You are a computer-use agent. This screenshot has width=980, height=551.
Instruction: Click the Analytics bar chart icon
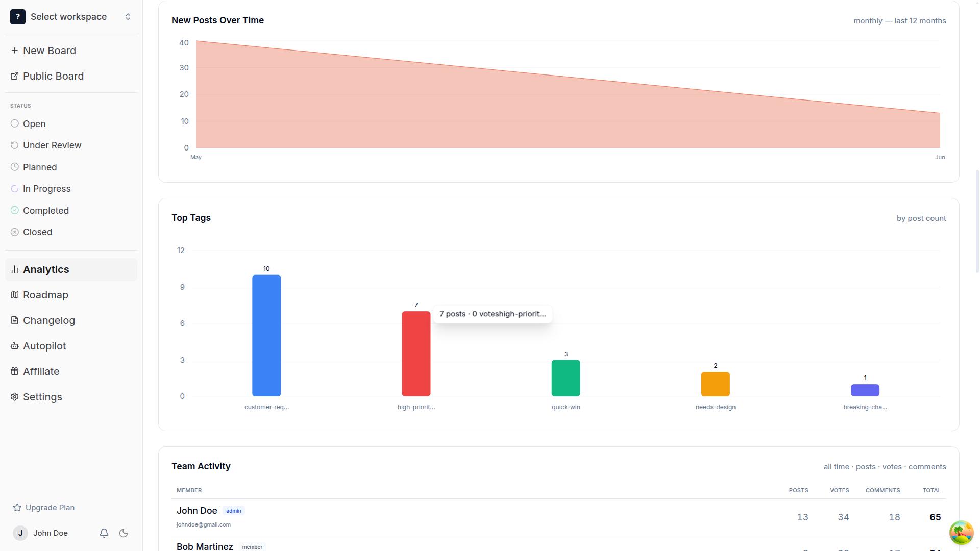(15, 269)
